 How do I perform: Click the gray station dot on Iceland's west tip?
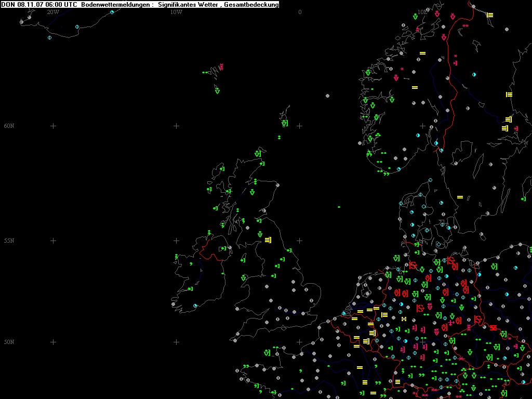[x=22, y=22]
